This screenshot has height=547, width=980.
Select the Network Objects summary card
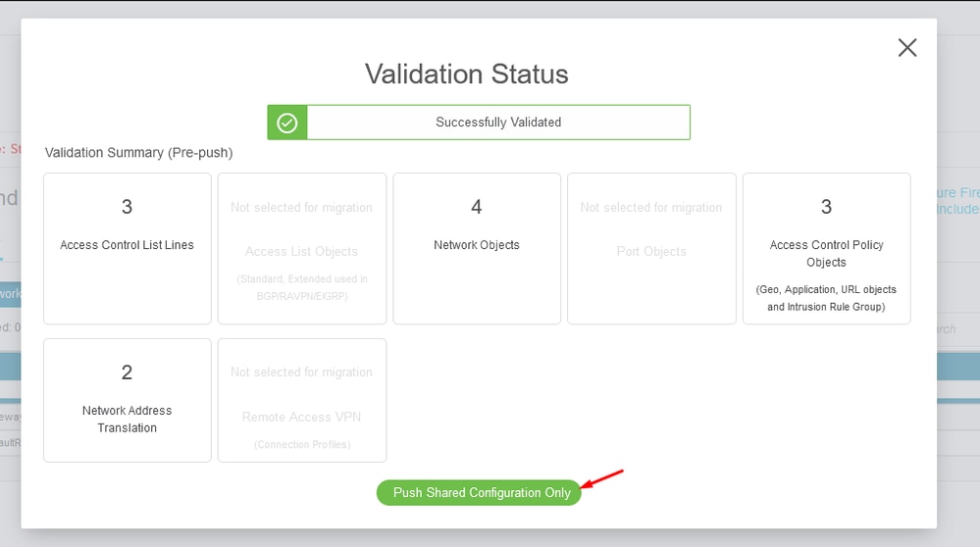coord(477,249)
